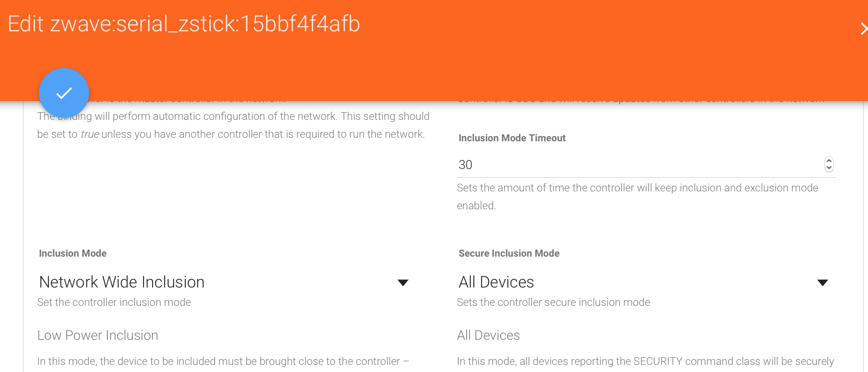868x372 pixels.
Task: Increase the Inclusion Mode Timeout value
Action: (x=829, y=161)
